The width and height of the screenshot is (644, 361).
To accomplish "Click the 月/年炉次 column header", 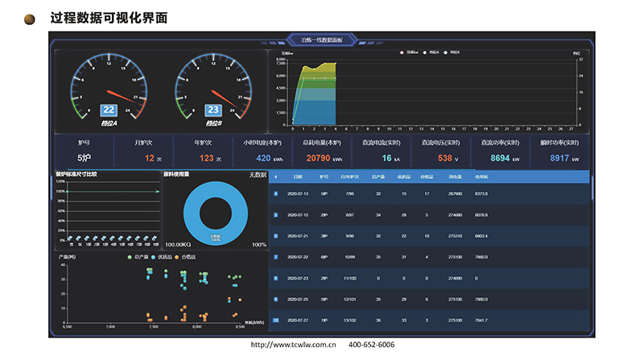I will pos(349,176).
